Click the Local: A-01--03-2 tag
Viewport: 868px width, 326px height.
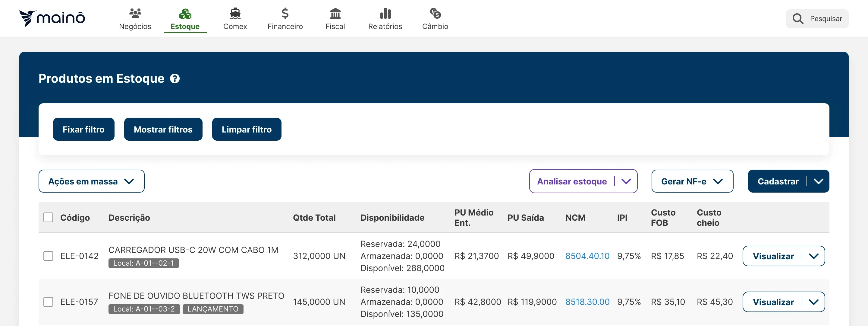point(144,309)
